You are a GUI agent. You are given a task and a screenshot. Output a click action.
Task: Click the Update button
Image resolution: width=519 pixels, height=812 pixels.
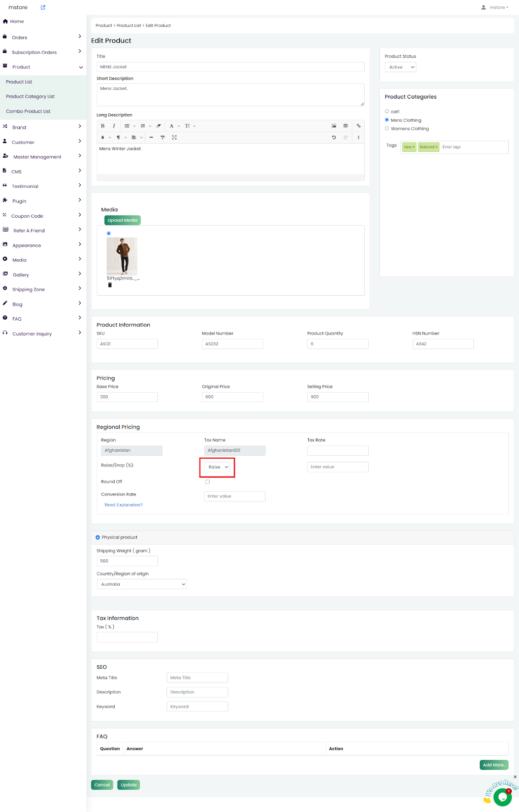click(x=128, y=785)
